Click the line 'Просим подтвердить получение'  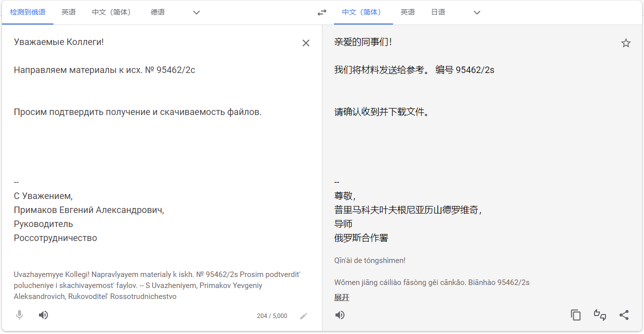click(x=82, y=112)
